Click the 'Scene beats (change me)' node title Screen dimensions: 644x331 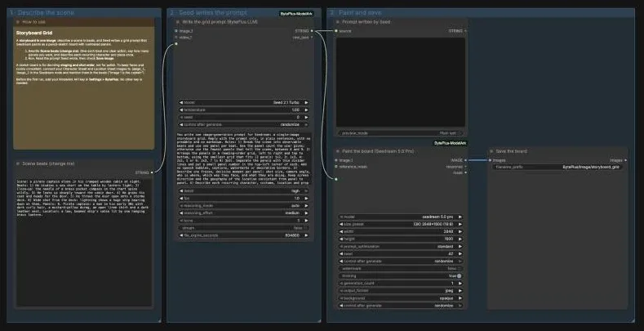click(48, 163)
